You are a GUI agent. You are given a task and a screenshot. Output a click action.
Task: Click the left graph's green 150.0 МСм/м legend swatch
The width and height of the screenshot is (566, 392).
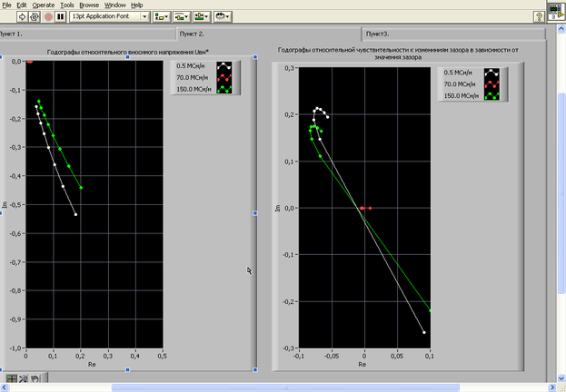pyautogui.click(x=224, y=89)
